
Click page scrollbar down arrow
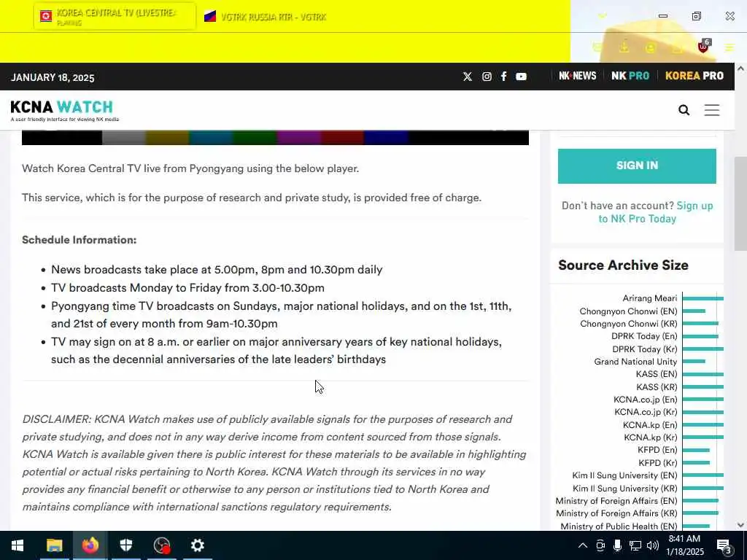pyautogui.click(x=741, y=525)
